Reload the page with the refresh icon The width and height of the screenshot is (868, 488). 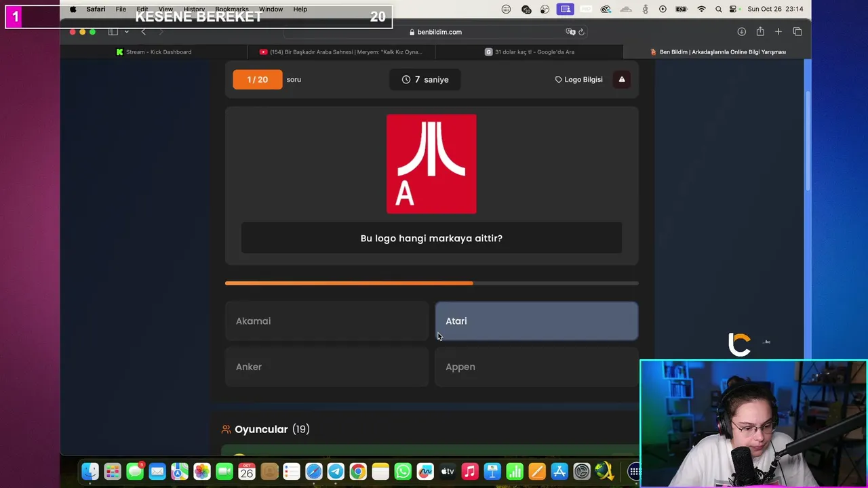[581, 32]
